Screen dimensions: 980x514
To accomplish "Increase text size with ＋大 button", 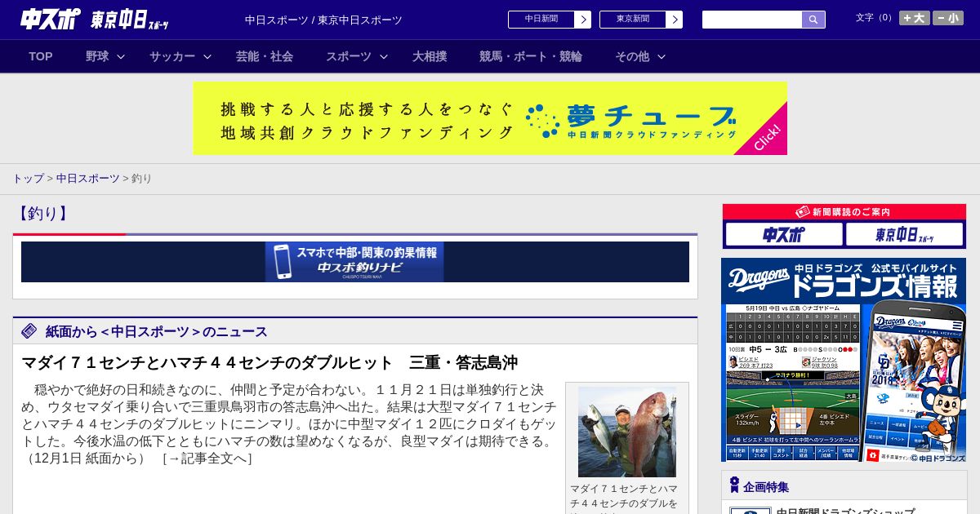I will [915, 18].
